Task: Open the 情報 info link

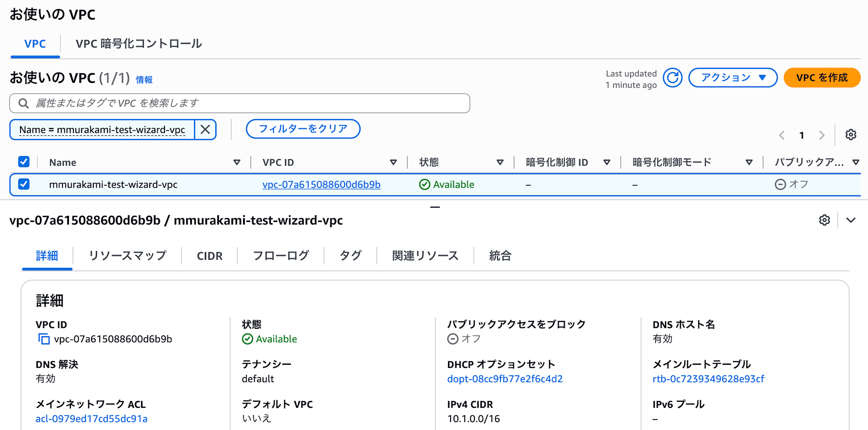Action: coord(144,80)
